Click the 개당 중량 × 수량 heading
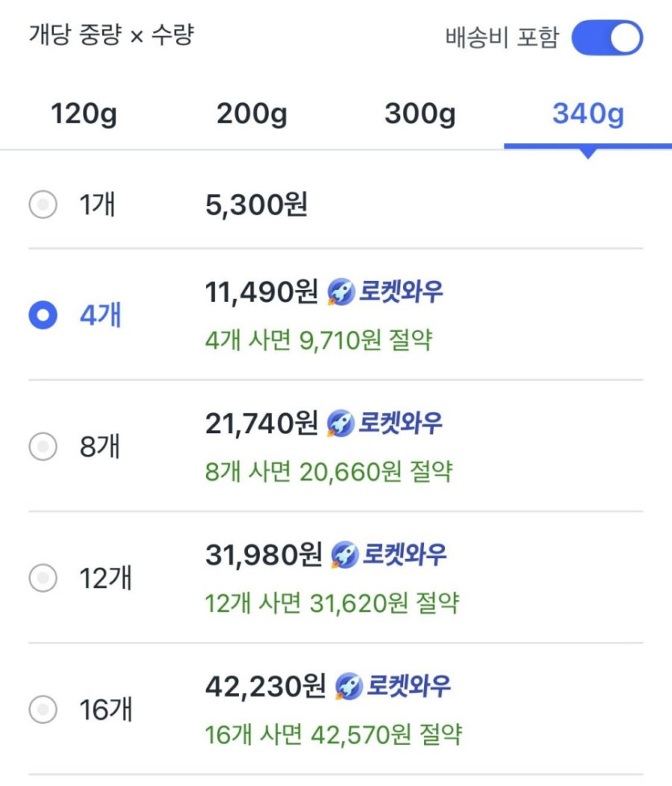 (112, 36)
